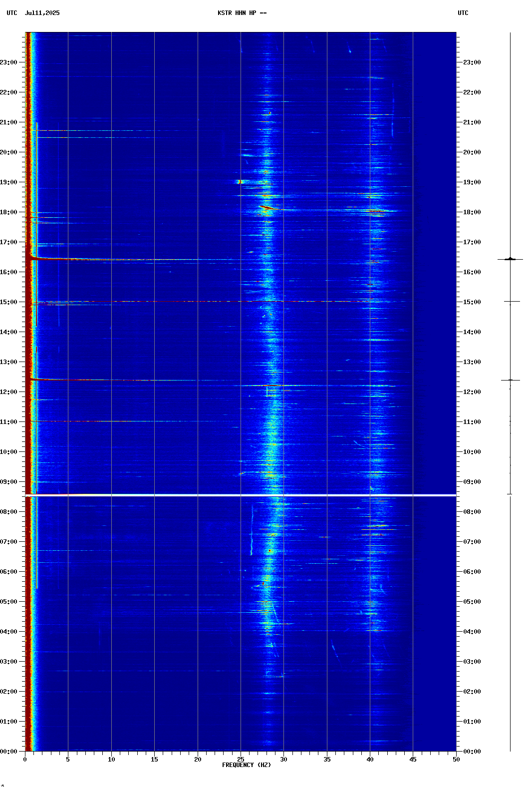The height and width of the screenshot is (791, 532).
Task: Click the Jul11,2025 date label
Action: 42,13
